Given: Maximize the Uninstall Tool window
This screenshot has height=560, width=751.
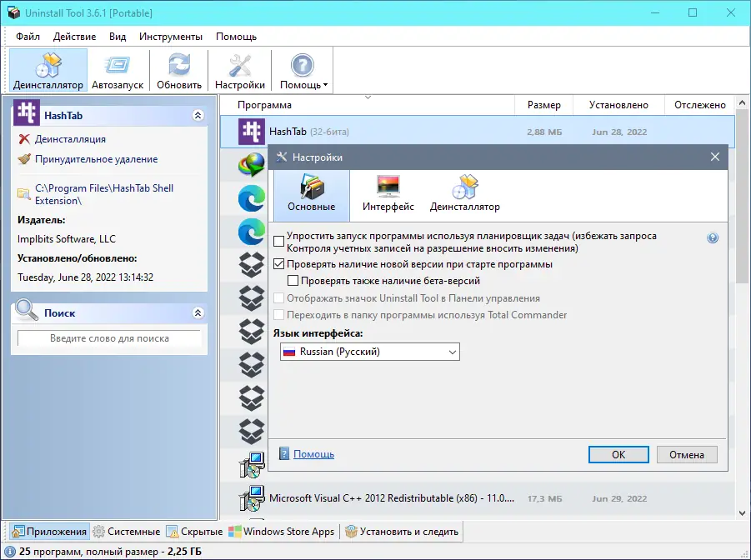Looking at the screenshot, I should pos(693,13).
